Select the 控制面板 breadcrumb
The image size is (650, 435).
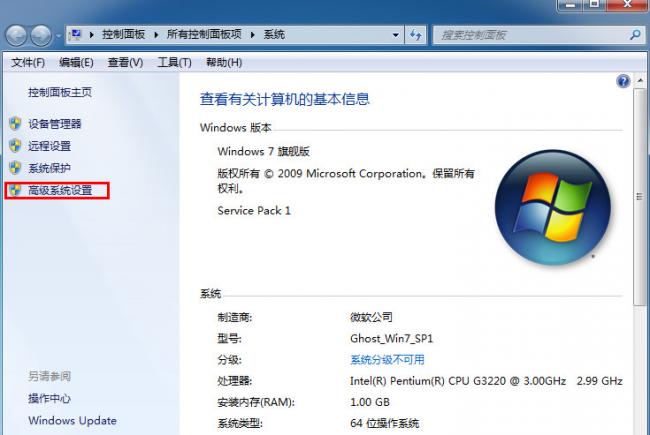(124, 34)
